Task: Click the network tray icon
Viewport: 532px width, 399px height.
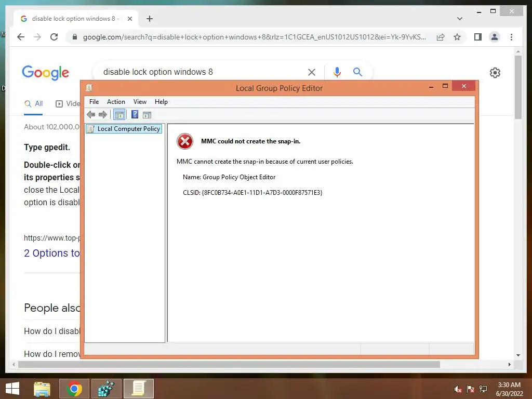Action: 483,389
